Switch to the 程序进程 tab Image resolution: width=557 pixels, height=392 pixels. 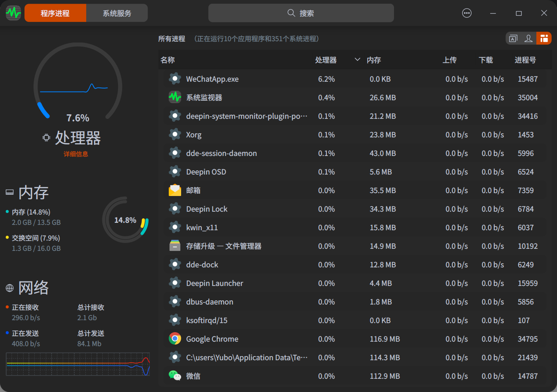[x=55, y=13]
